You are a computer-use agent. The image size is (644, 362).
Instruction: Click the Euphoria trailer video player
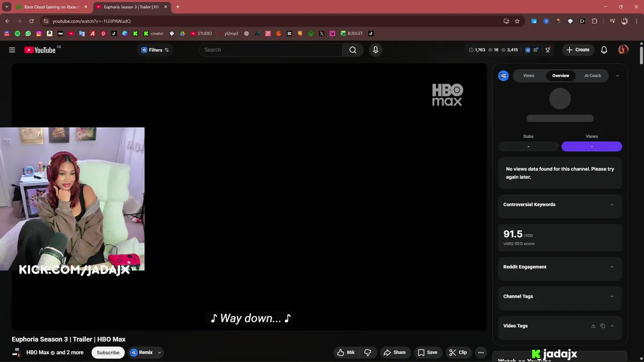tap(250, 197)
